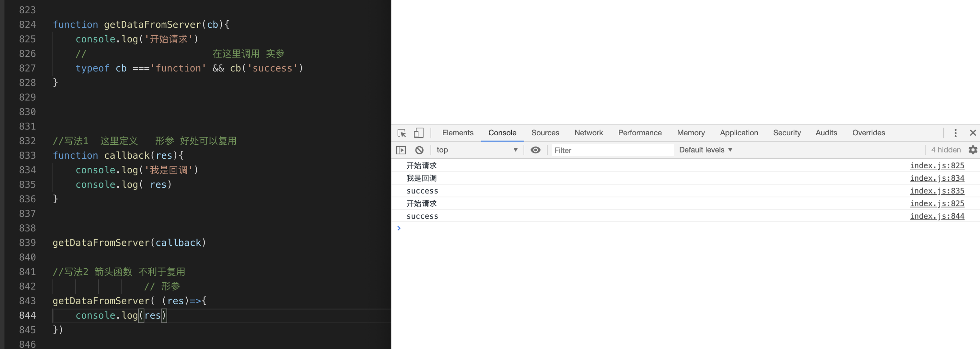Click line number 843 in the editor
Screen dimensions: 980x349
[x=28, y=301]
